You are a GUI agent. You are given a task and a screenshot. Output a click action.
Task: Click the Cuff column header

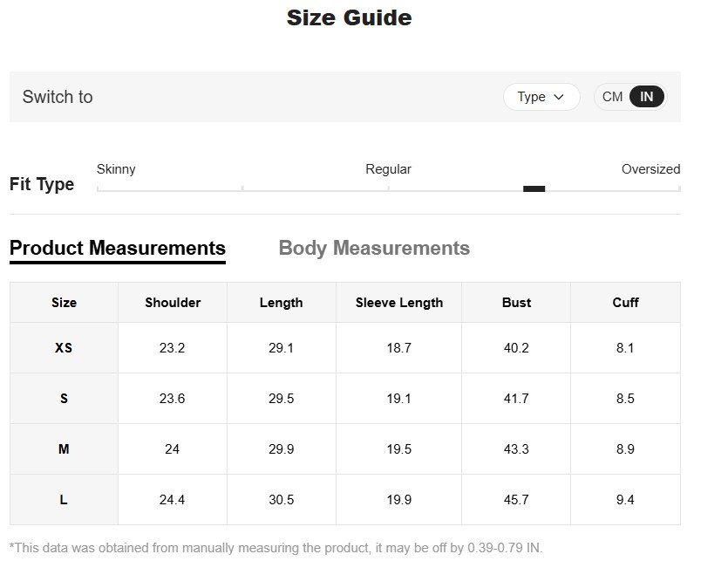(625, 303)
